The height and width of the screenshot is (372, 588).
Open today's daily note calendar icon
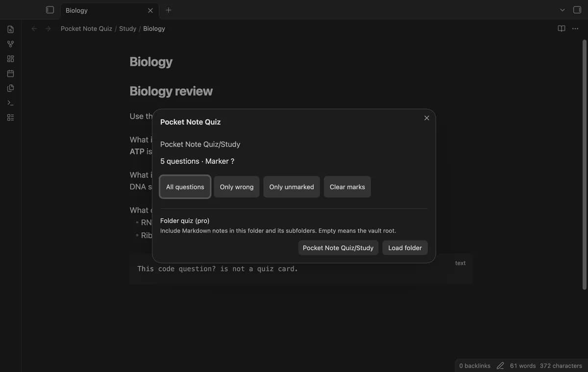click(10, 73)
